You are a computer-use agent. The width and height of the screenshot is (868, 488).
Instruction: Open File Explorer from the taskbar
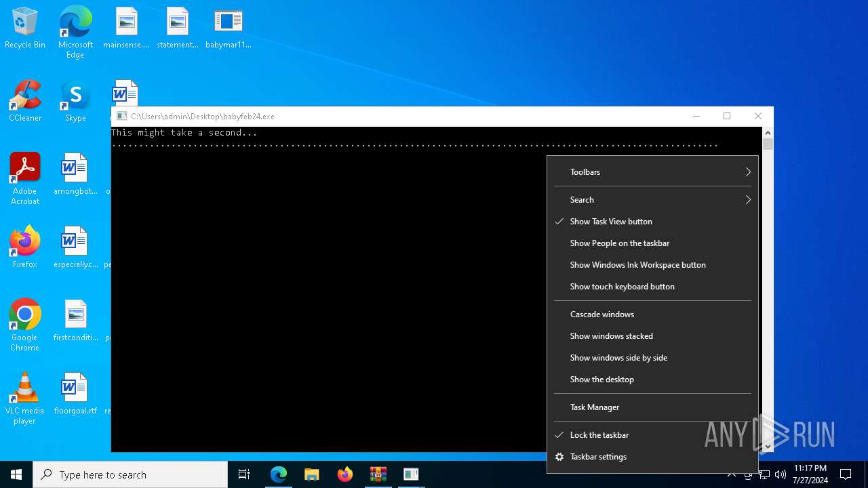312,474
